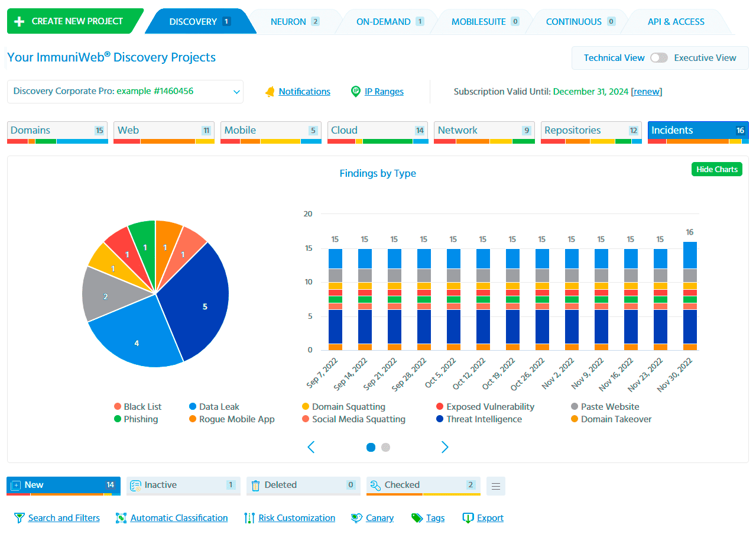Screen dimensions: 756x534
Task: Open the API & Access tab
Action: [x=676, y=22]
